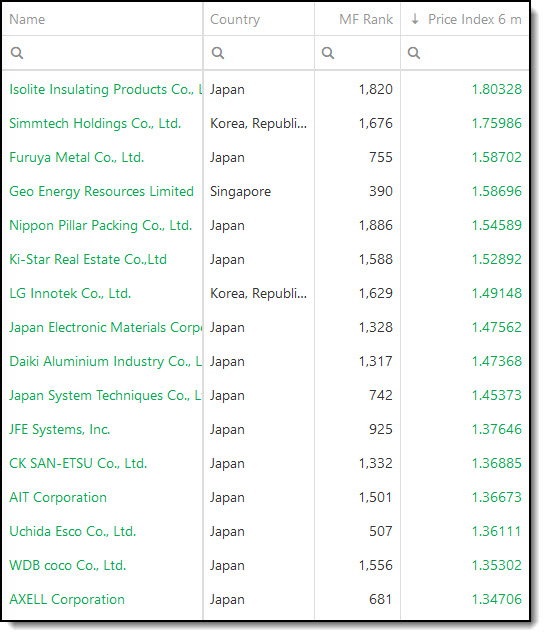Open CK SAN-ETSU Co., Ltd. link
The width and height of the screenshot is (546, 637).
(x=78, y=464)
